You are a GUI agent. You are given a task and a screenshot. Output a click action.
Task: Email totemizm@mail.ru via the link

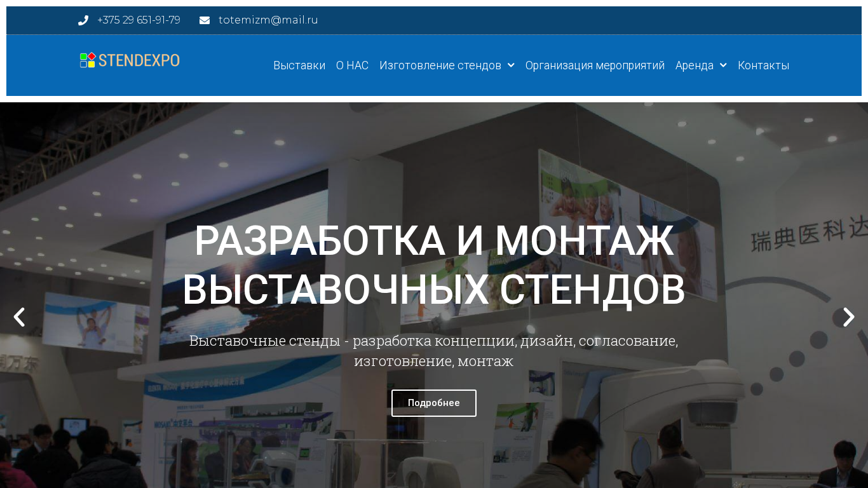[268, 20]
